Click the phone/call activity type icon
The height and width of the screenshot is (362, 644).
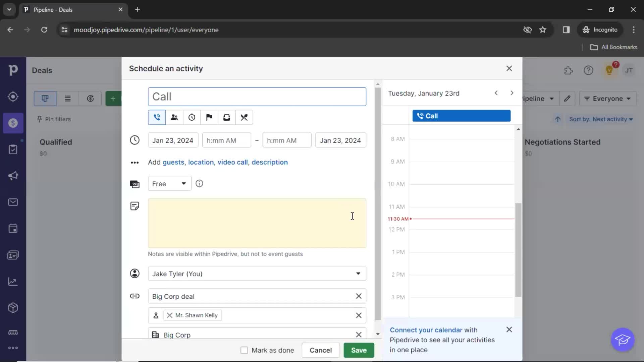(x=157, y=117)
